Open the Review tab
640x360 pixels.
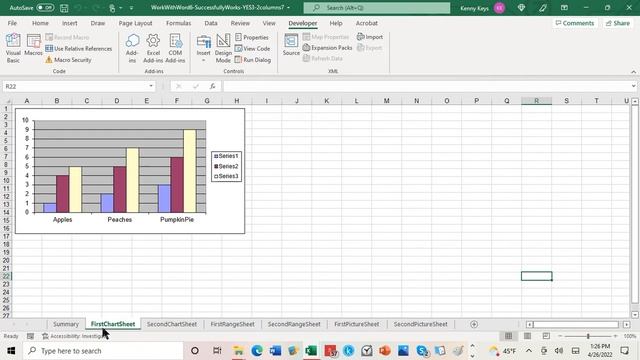240,23
